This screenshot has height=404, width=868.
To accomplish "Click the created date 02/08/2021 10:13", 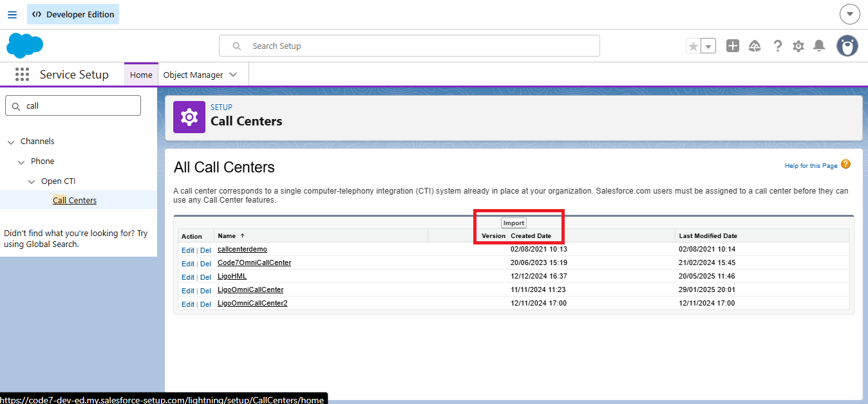I will tap(538, 249).
